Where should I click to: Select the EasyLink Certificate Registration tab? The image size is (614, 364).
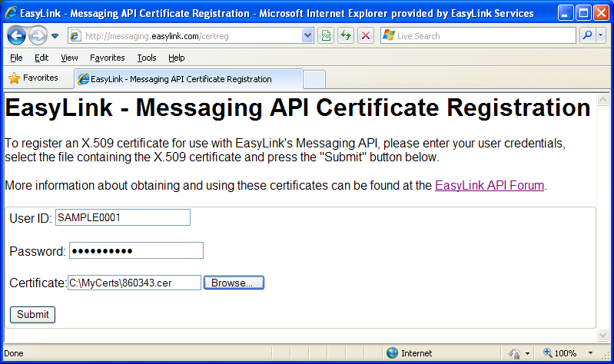184,79
